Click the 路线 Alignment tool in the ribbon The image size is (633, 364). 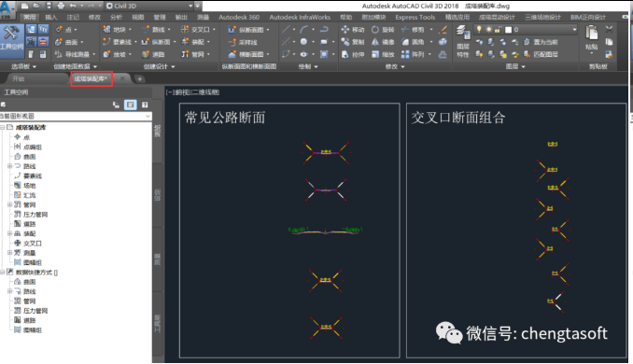click(156, 30)
